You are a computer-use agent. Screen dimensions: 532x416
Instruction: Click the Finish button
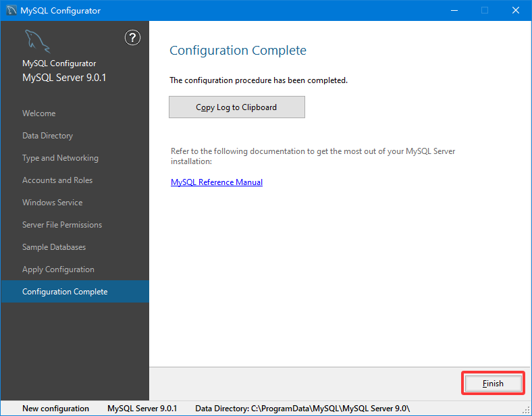[493, 384]
